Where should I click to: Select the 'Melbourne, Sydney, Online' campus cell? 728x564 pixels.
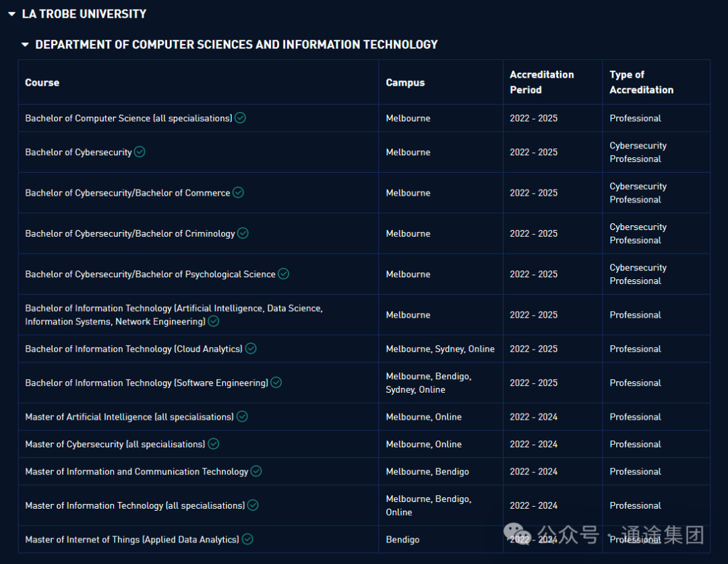tap(440, 349)
